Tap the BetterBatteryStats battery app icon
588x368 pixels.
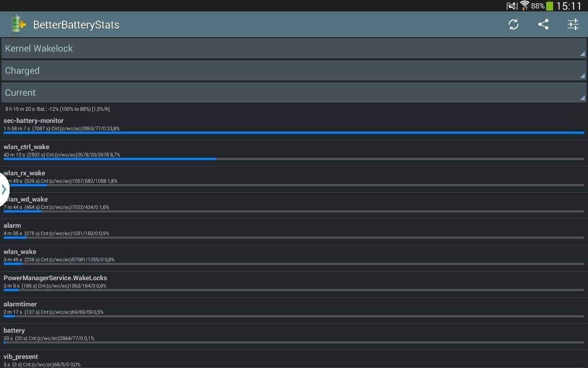point(18,24)
